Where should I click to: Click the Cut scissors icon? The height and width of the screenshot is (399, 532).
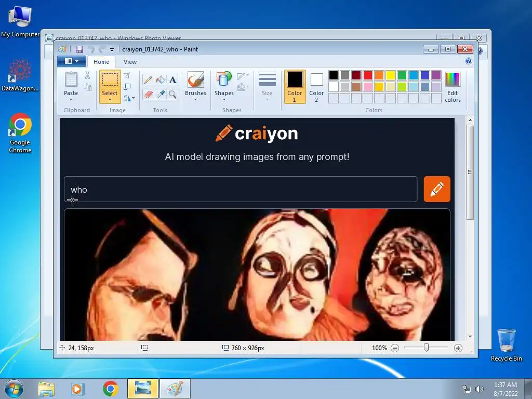[x=87, y=75]
